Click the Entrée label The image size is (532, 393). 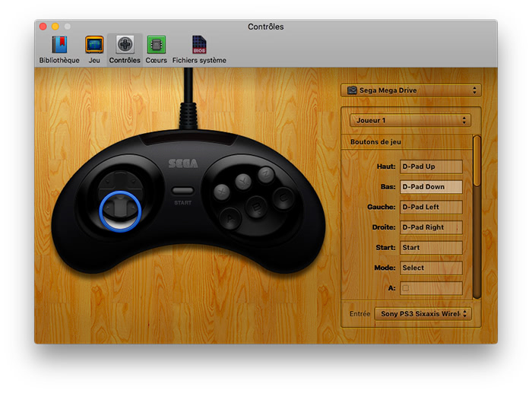tap(359, 314)
